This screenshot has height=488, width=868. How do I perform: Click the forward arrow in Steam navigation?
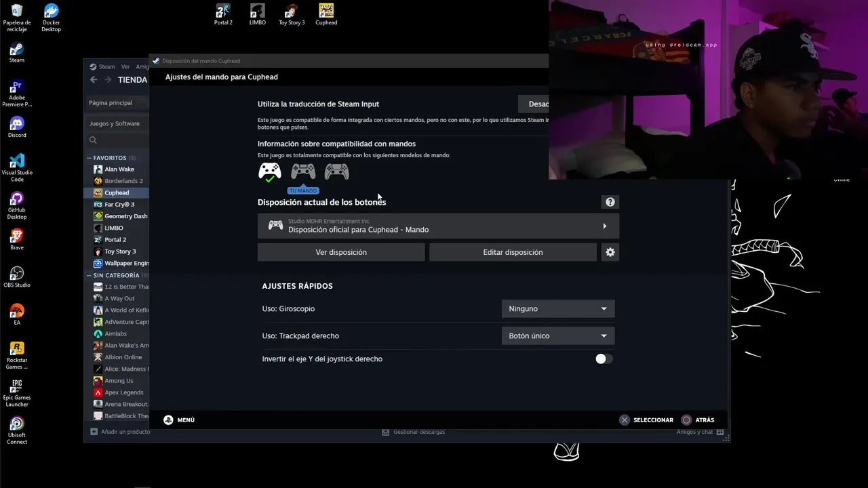(108, 80)
